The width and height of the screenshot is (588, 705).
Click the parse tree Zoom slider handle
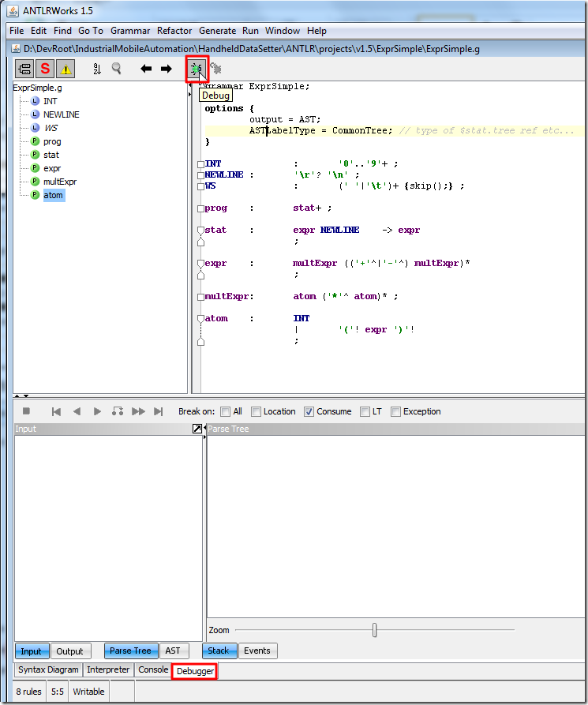click(x=374, y=630)
